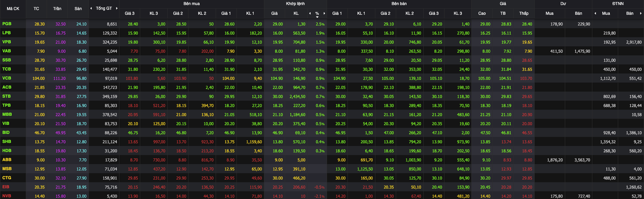Open the VCB stock symbol
Screen dimensions: 644x199
click(7, 78)
